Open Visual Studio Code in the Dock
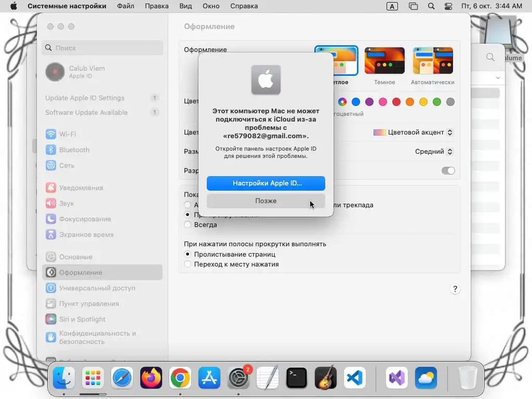This screenshot has width=532, height=399. tap(355, 378)
